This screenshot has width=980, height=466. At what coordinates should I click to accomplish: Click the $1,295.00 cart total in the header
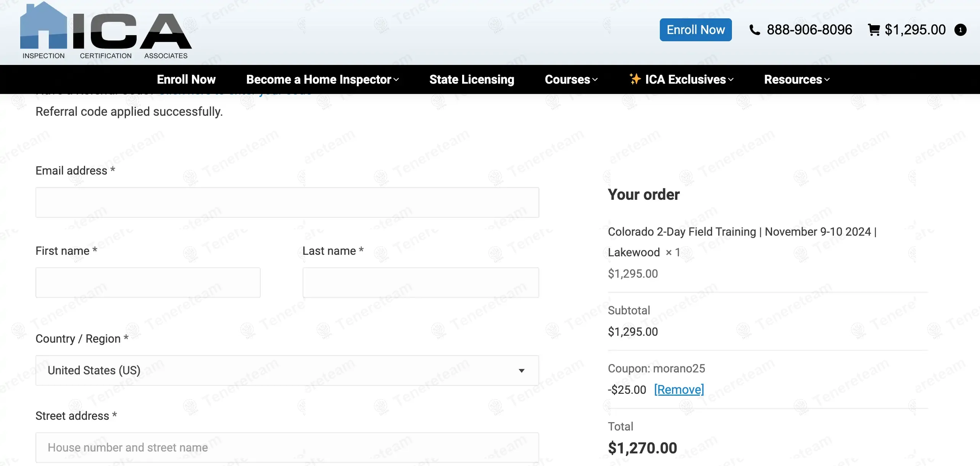[915, 30]
